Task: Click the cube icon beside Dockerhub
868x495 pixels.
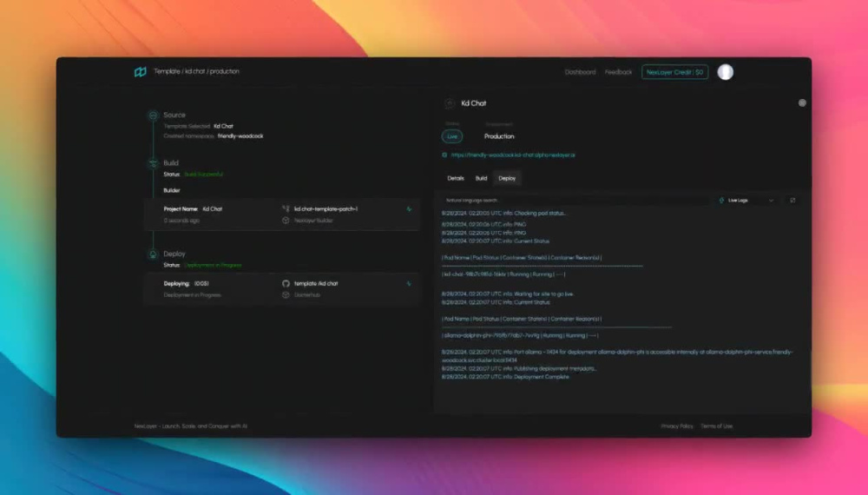Action: [x=286, y=295]
